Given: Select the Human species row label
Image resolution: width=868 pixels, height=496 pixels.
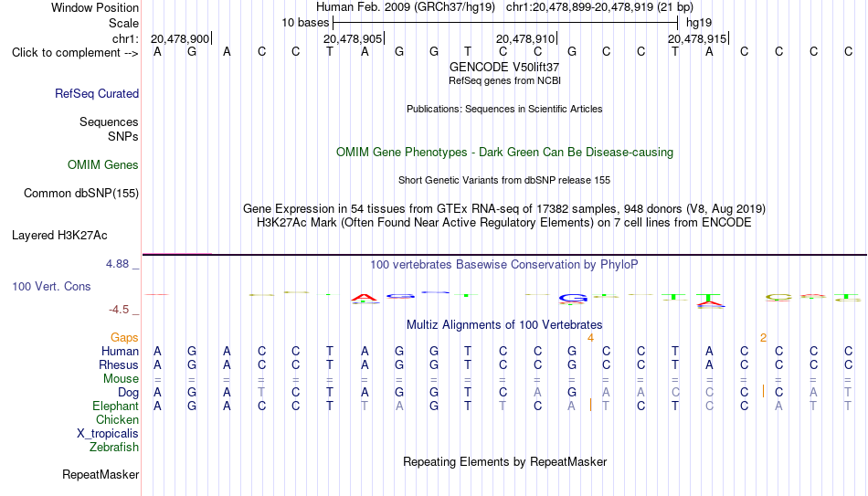Looking at the screenshot, I should coord(120,352).
